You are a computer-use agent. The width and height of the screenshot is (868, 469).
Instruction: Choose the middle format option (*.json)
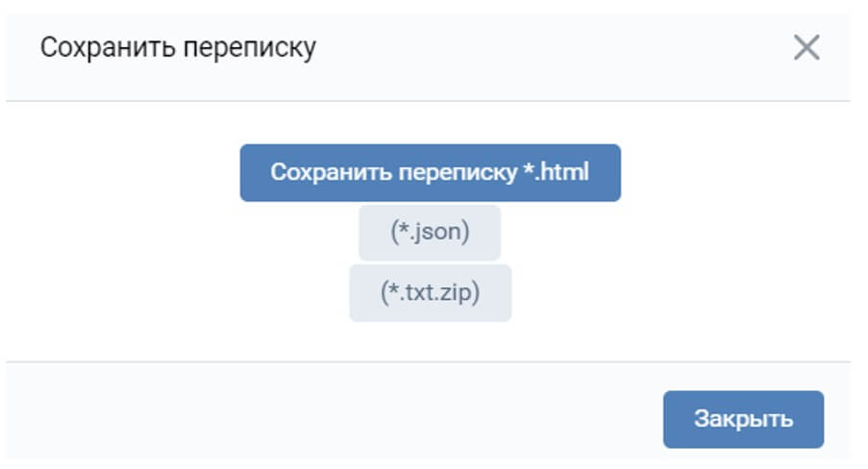pyautogui.click(x=430, y=233)
